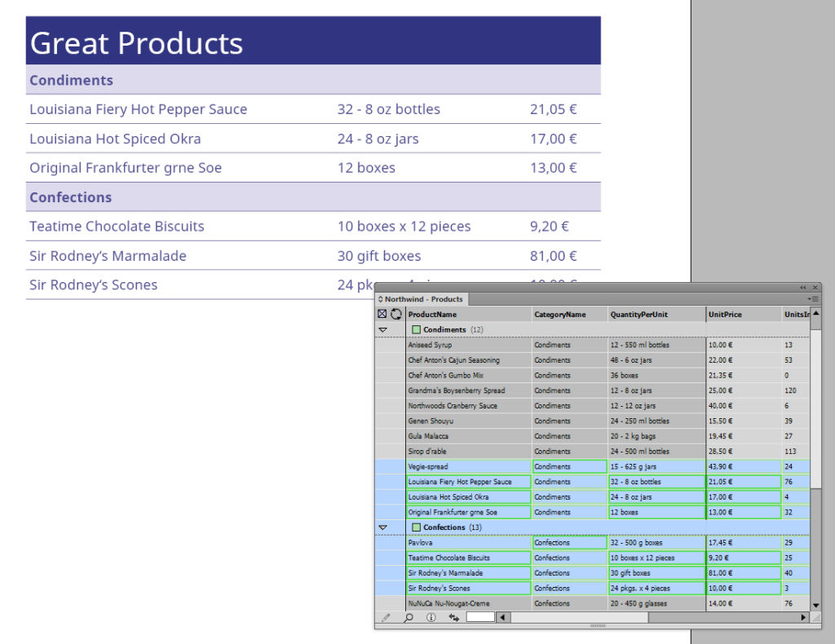
Task: Click the refresh circular arrows icon
Action: click(x=395, y=314)
